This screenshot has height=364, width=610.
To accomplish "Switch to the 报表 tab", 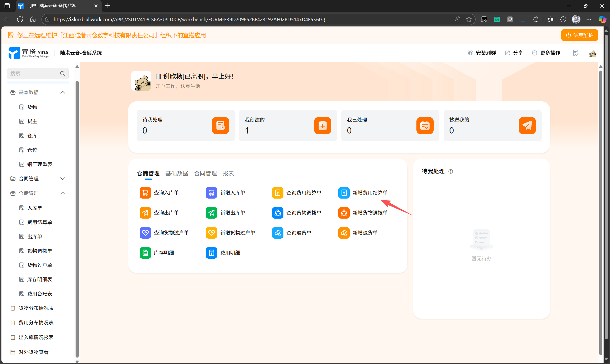I will tap(228, 173).
